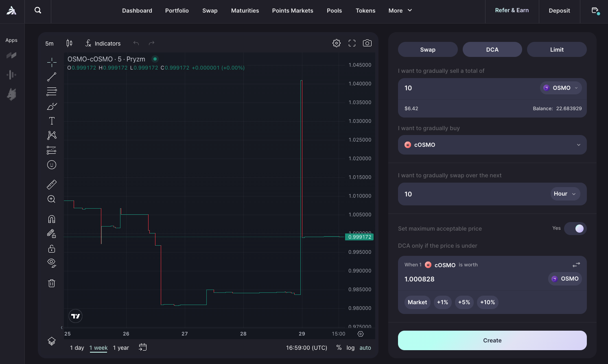The width and height of the screenshot is (608, 364).
Task: Toggle lock all drawing tools
Action: click(x=52, y=248)
